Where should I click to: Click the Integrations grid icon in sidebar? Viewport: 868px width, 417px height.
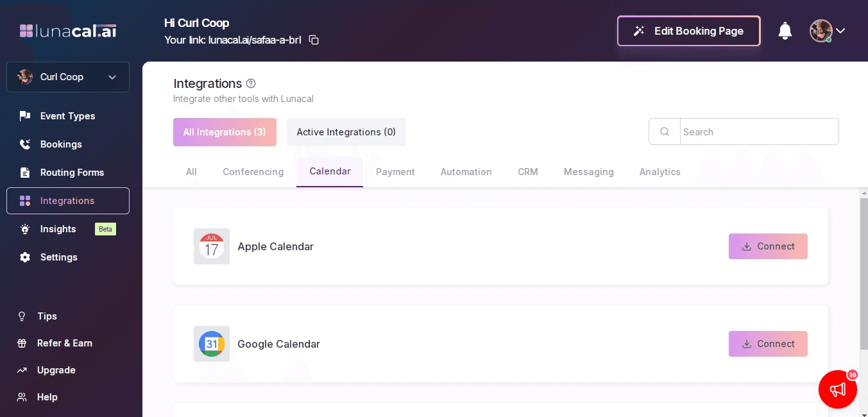point(25,201)
